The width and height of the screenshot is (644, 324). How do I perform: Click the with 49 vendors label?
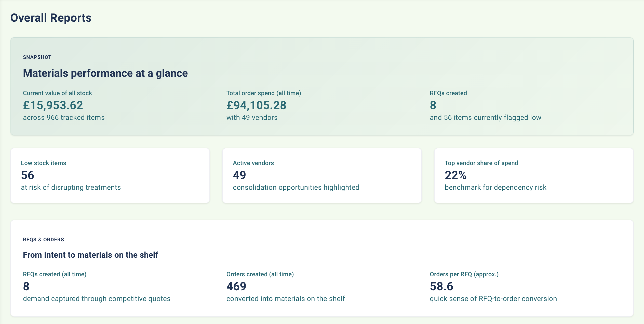(x=252, y=118)
